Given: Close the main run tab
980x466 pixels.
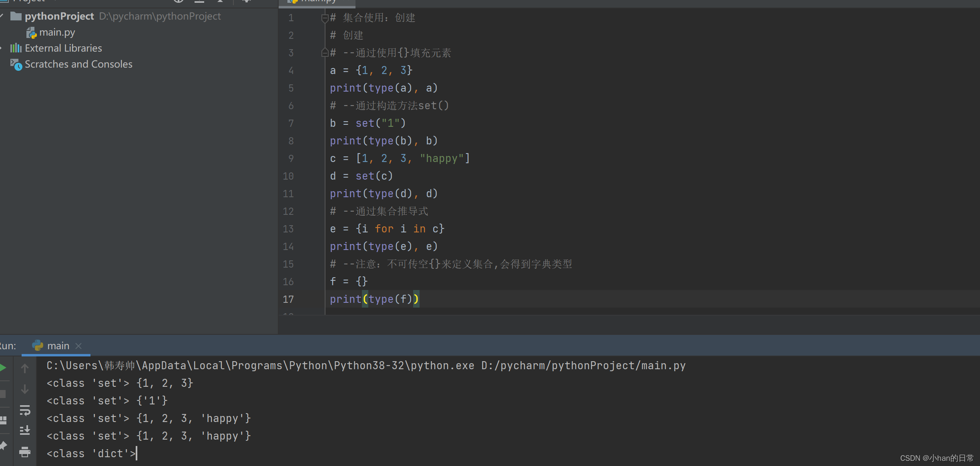Looking at the screenshot, I should point(79,346).
